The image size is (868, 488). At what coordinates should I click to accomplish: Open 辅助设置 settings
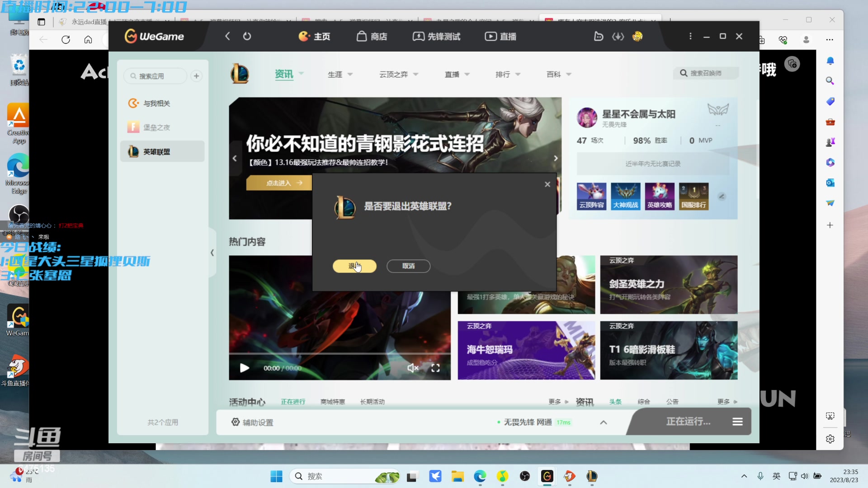coord(252,422)
